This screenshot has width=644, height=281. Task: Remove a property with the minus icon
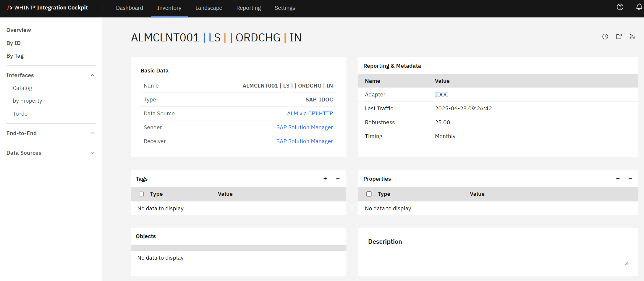(x=630, y=179)
